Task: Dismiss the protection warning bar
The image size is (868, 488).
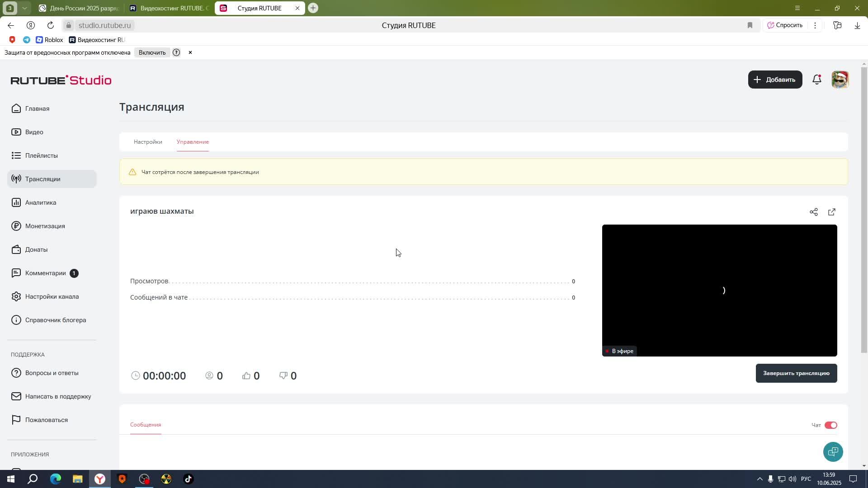Action: pos(190,52)
